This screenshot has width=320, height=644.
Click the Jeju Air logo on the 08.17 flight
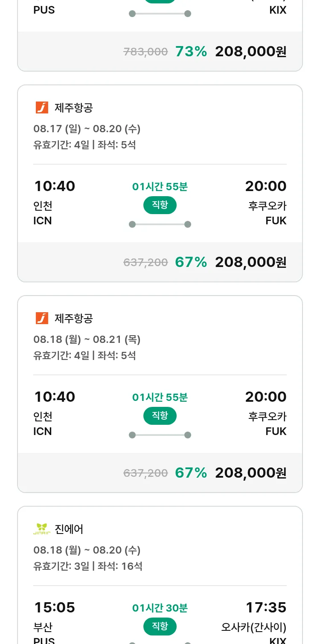pos(42,107)
